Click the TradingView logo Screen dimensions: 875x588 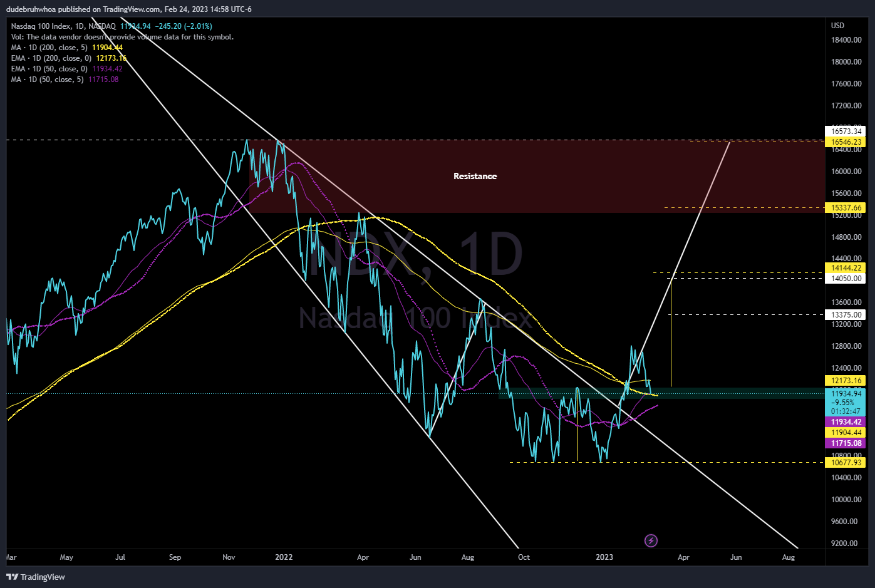tap(36, 577)
